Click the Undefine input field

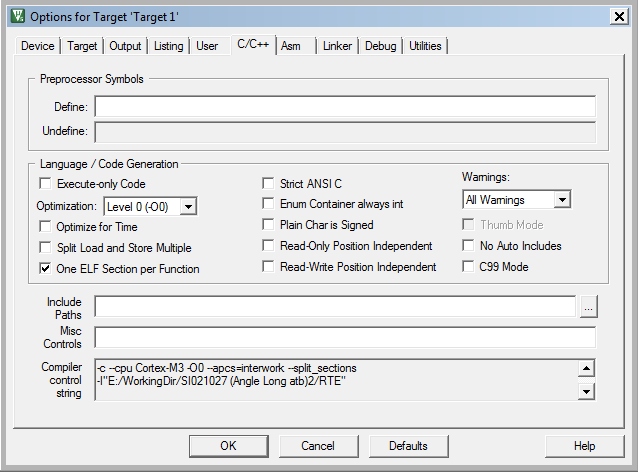pyautogui.click(x=345, y=132)
